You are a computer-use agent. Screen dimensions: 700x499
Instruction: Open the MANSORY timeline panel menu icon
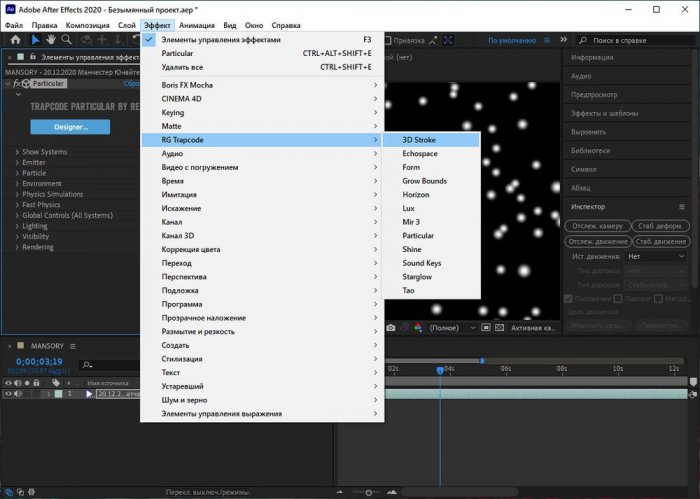73,346
